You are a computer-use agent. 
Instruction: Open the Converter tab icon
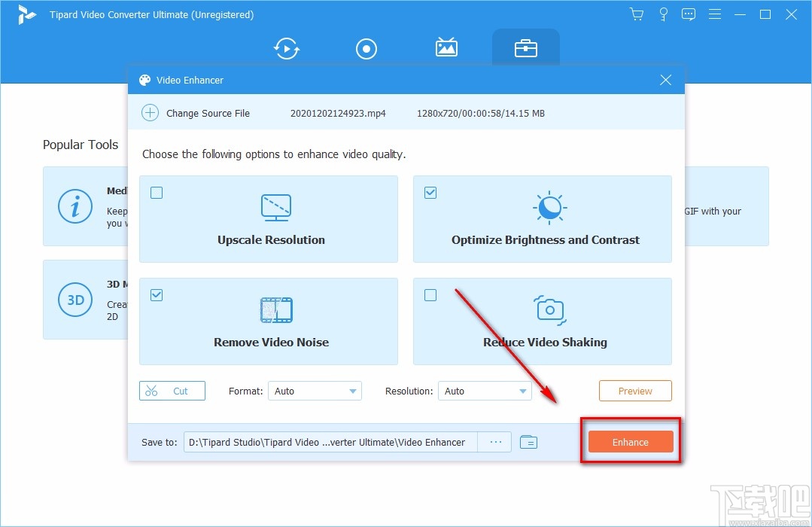[287, 49]
